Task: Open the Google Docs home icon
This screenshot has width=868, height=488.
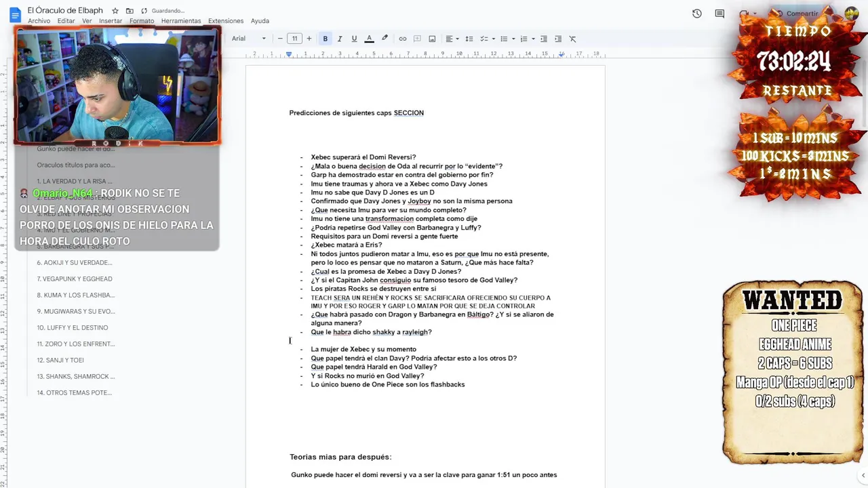Action: (x=15, y=14)
